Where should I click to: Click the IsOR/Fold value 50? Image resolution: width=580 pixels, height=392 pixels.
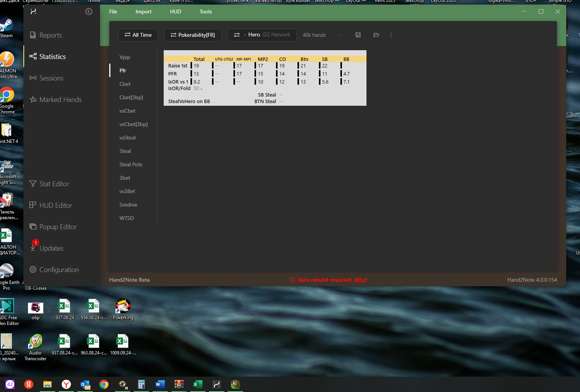coord(196,88)
